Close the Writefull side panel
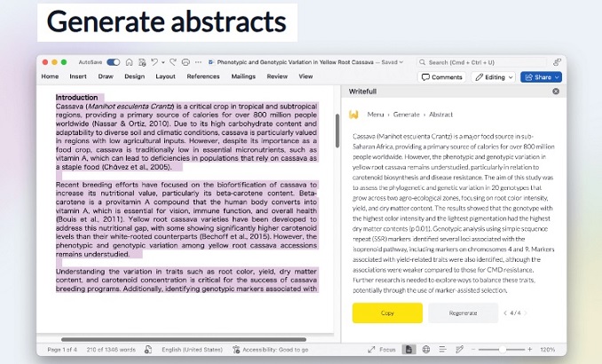The image size is (602, 364). [x=556, y=91]
